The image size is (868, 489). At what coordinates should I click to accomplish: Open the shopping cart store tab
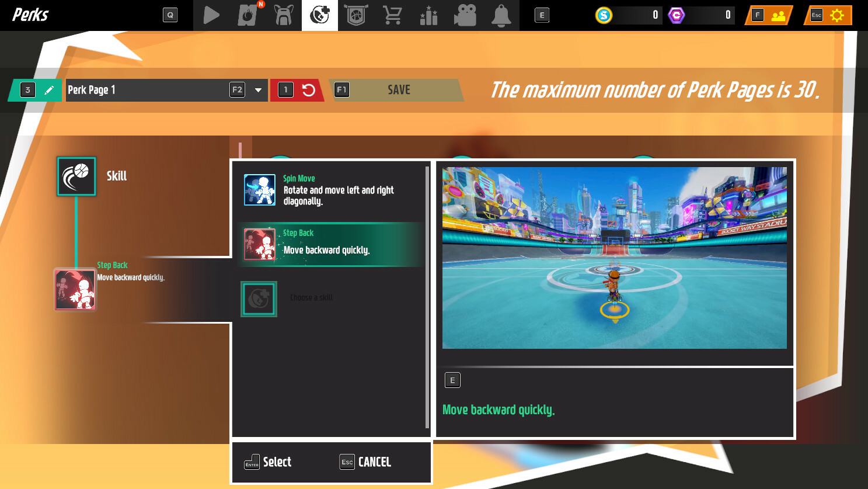tap(392, 15)
